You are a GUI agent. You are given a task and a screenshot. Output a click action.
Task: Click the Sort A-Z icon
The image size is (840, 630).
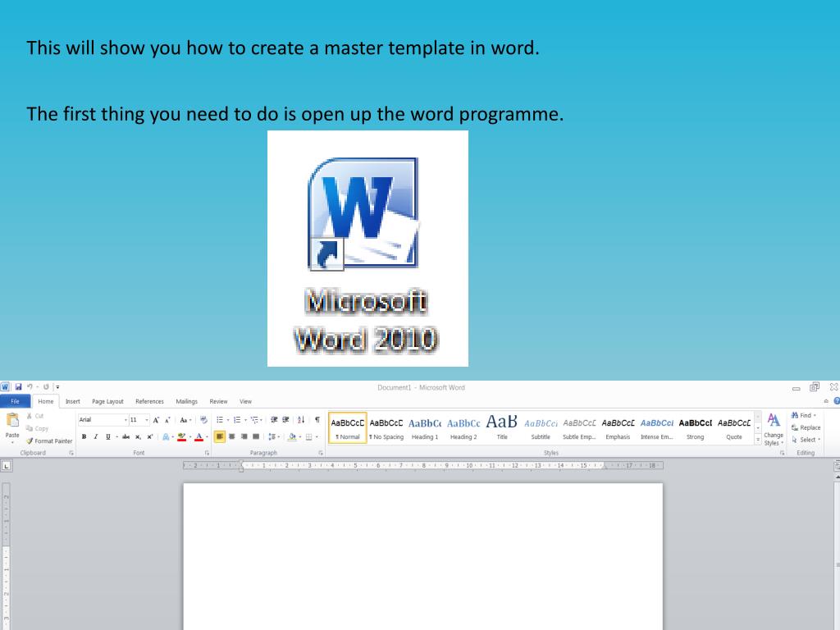click(x=301, y=420)
